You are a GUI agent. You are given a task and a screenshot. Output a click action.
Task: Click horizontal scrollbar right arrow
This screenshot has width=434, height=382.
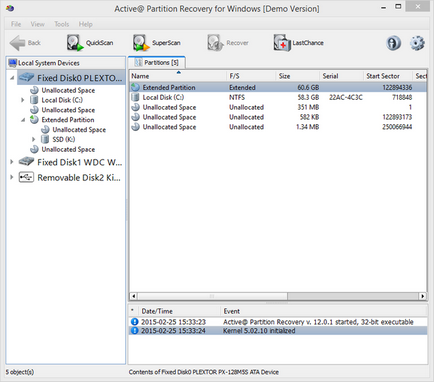coord(423,296)
